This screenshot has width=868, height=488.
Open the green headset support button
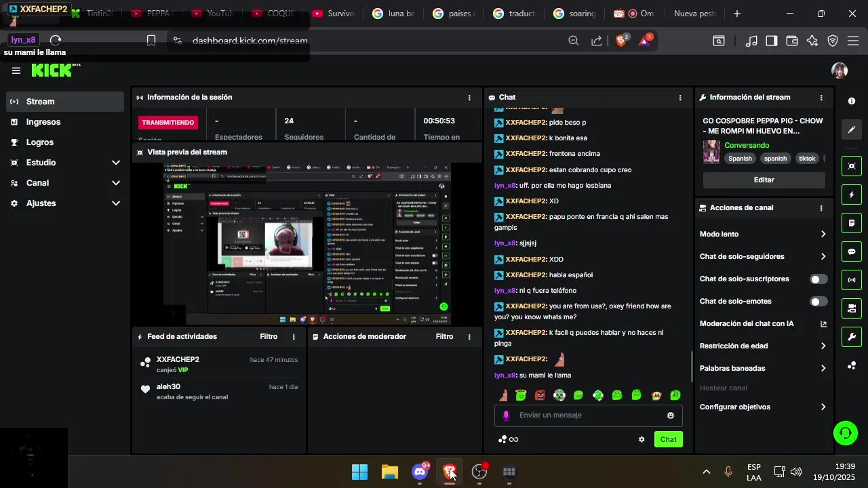[845, 433]
